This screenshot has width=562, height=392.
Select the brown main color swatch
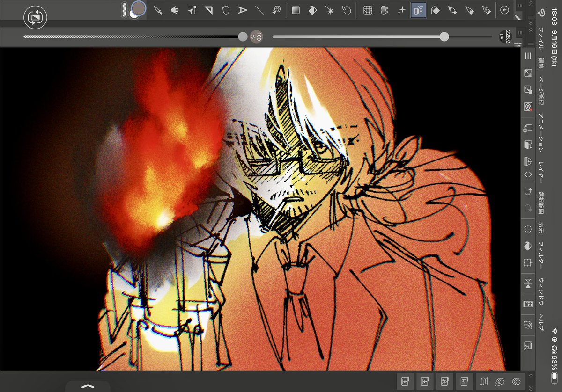(138, 8)
